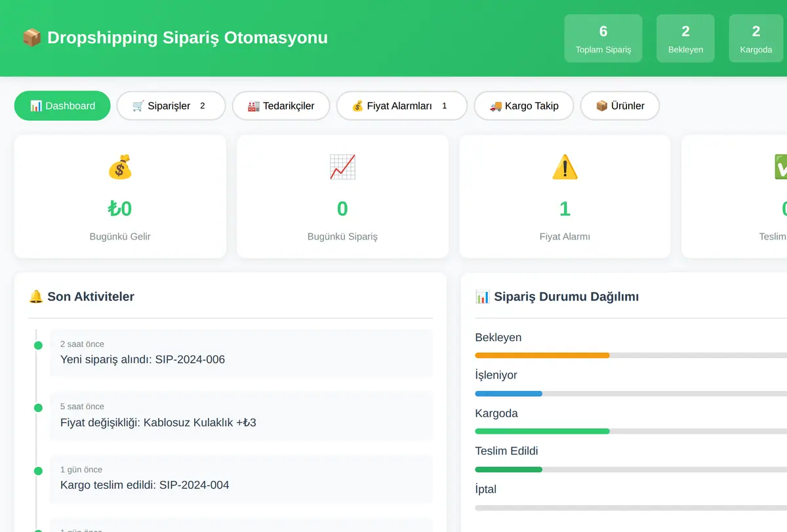Click the package icon in the header title

[x=31, y=37]
